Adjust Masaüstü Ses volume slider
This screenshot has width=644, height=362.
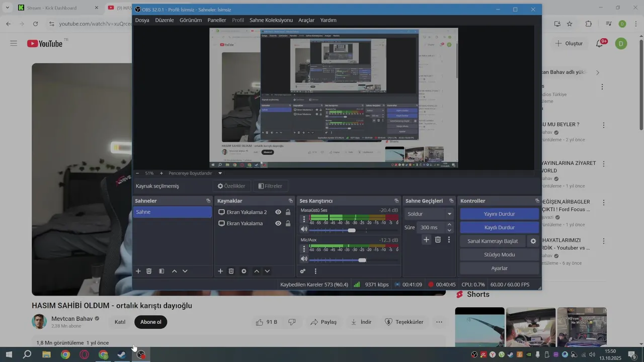[352, 230]
